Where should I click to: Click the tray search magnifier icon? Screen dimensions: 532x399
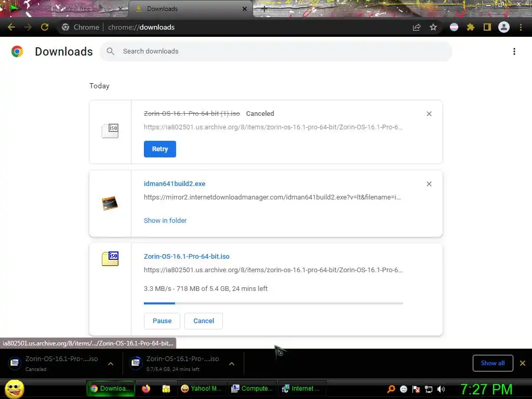[391, 389]
